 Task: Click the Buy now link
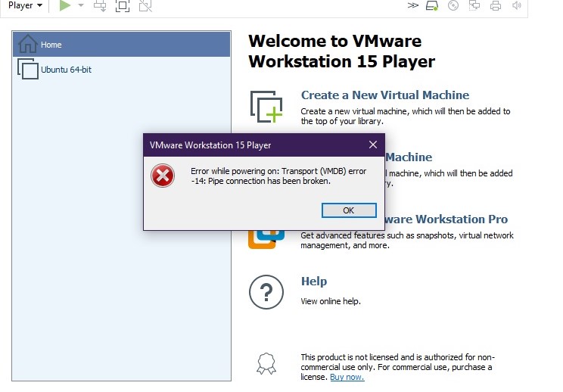click(x=347, y=377)
